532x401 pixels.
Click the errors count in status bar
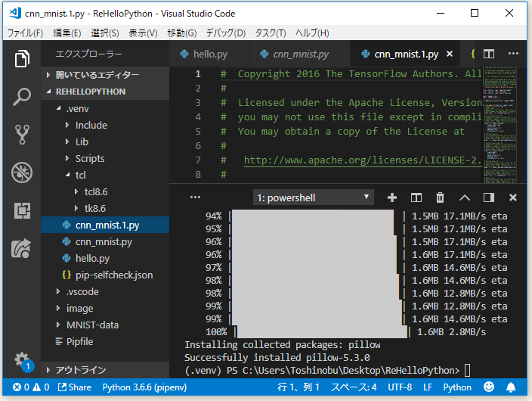point(21,387)
